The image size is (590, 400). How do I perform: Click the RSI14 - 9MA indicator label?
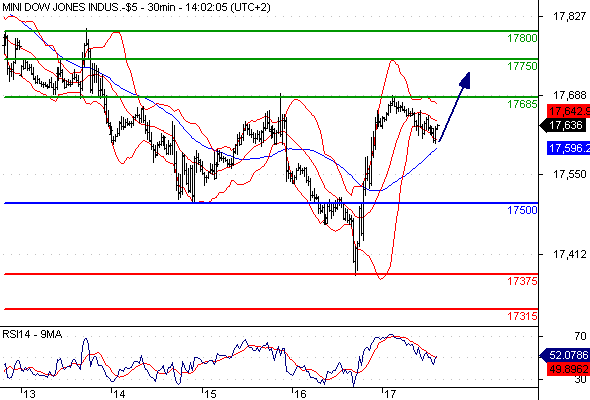pyautogui.click(x=32, y=334)
